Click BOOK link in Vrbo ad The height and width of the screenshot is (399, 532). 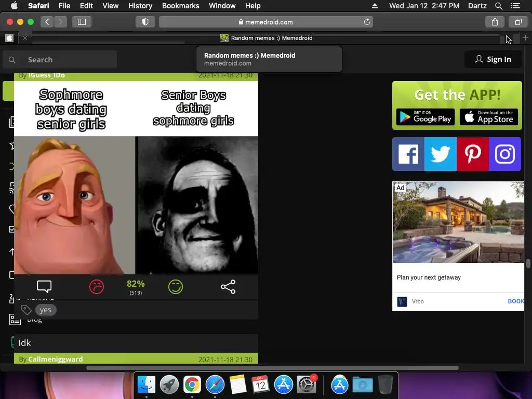click(x=516, y=301)
